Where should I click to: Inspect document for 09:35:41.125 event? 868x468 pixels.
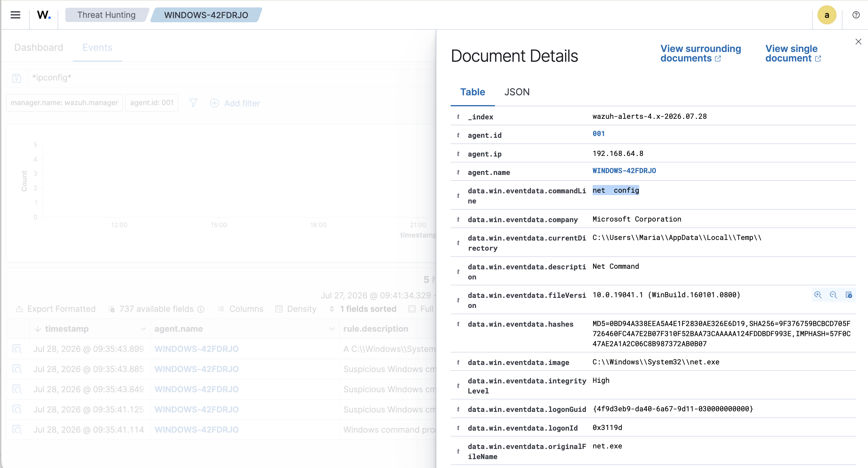coord(17,409)
